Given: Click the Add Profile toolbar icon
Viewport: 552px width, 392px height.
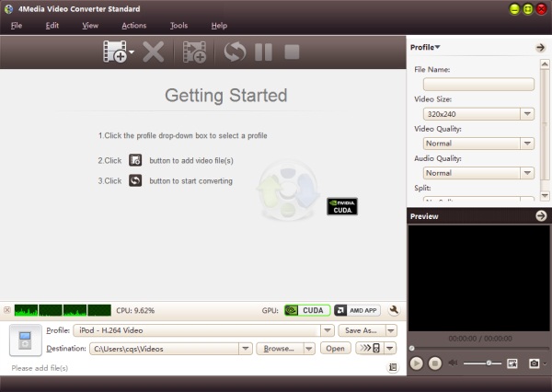Looking at the screenshot, I should (x=194, y=52).
